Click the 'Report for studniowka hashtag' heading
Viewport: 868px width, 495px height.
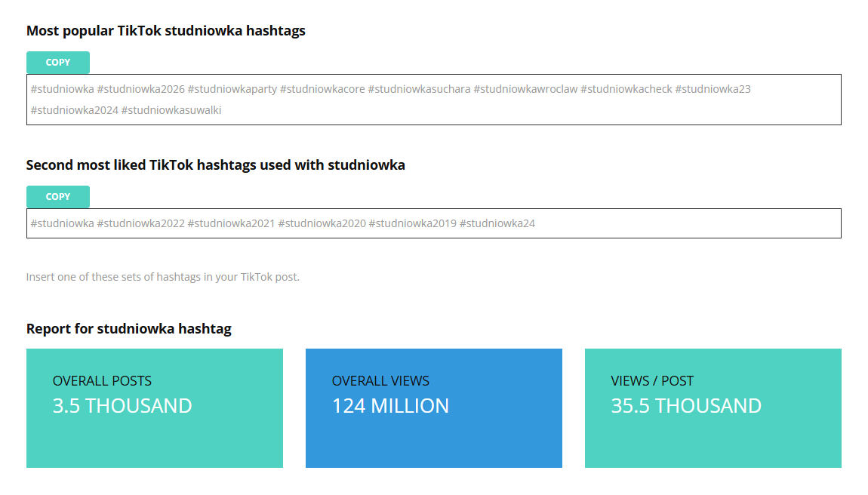(129, 329)
